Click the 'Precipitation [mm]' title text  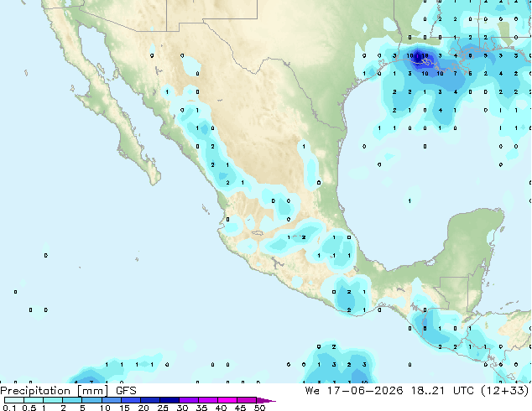point(55,391)
